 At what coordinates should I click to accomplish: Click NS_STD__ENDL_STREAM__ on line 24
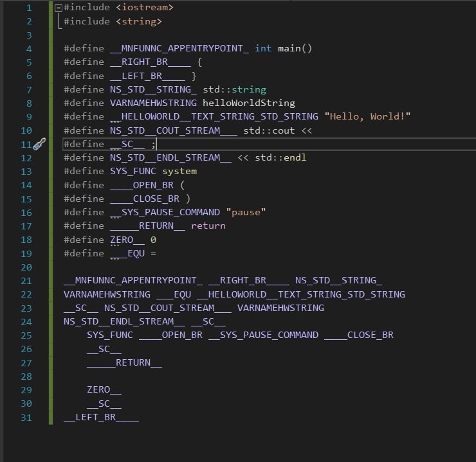tap(124, 322)
